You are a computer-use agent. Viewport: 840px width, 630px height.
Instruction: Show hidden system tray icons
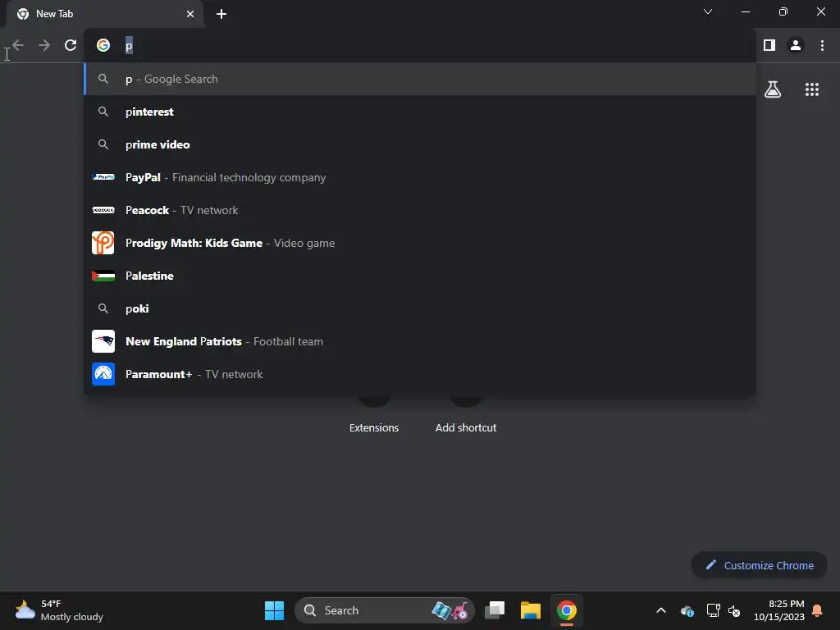(661, 610)
